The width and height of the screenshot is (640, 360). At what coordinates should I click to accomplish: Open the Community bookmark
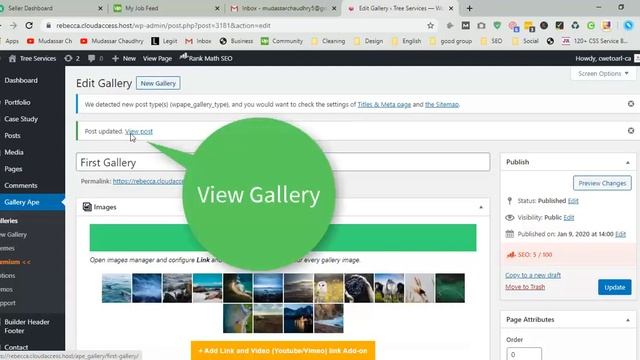(x=282, y=41)
